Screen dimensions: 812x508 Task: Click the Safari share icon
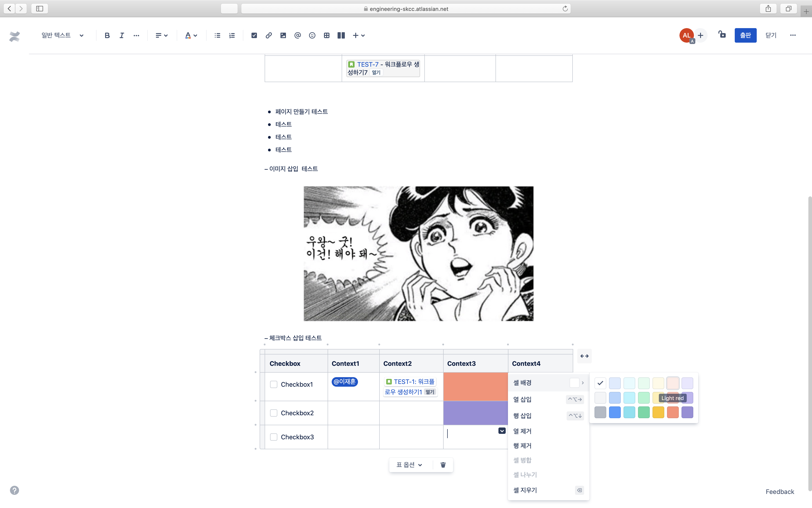(768, 9)
